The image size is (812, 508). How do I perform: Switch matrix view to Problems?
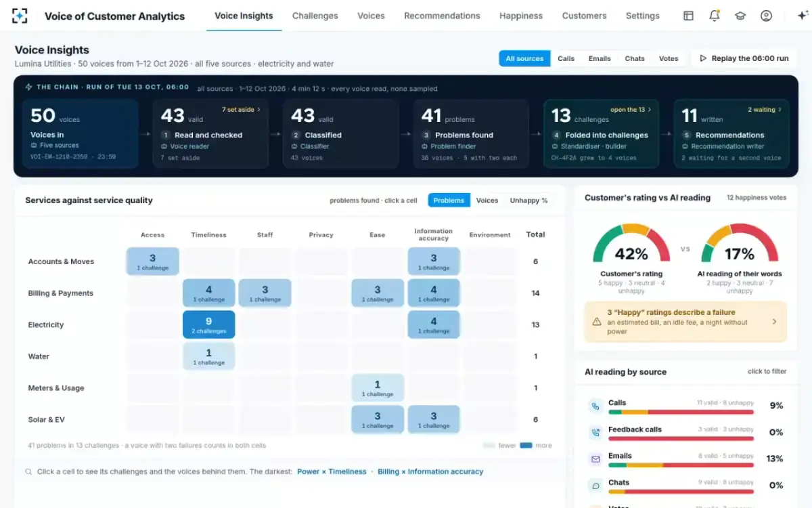pyautogui.click(x=449, y=200)
